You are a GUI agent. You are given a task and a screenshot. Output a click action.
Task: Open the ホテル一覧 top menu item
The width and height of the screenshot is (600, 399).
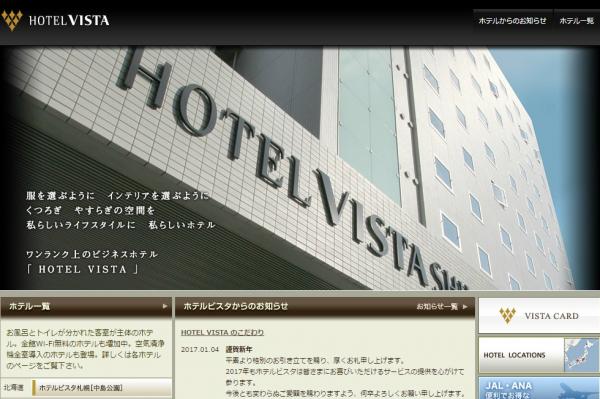click(x=577, y=21)
